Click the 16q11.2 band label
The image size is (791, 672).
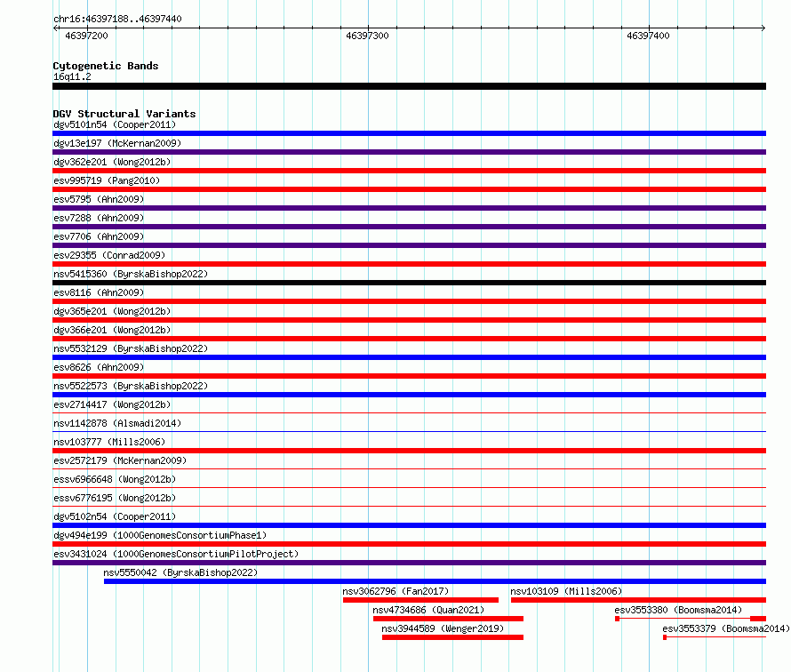72,76
